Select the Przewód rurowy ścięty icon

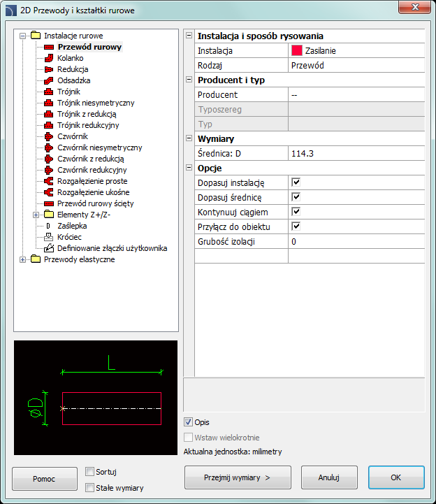48,204
